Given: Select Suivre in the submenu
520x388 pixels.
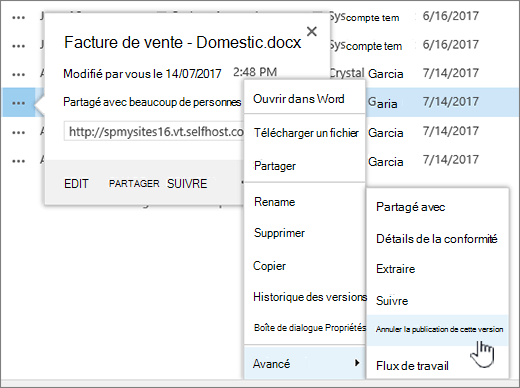Looking at the screenshot, I should pyautogui.click(x=437, y=301).
